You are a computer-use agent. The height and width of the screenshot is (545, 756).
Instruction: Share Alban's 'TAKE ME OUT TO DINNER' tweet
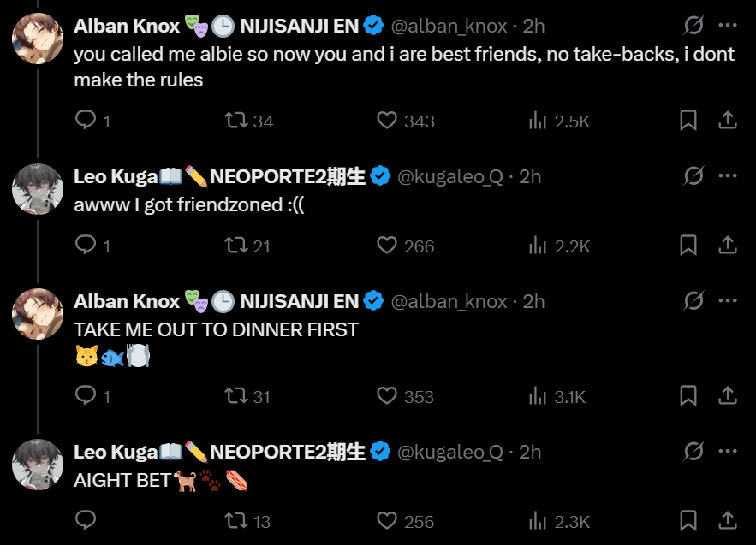pos(727,396)
